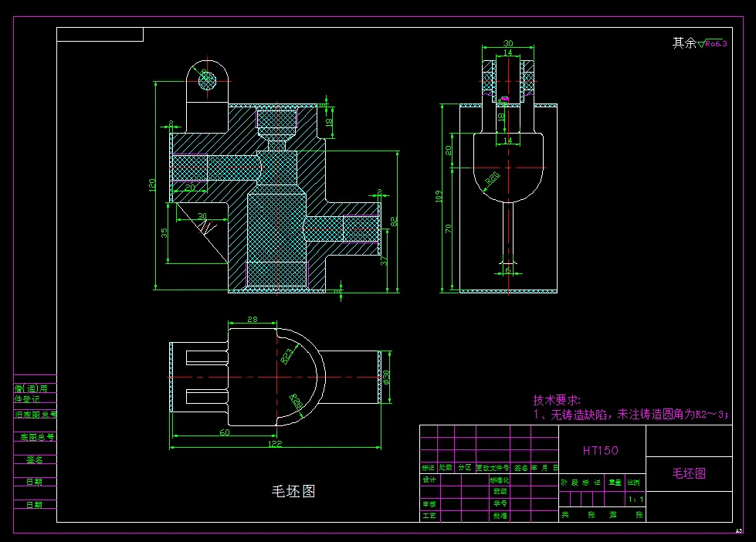Click the "109" dimension on the side view

tap(439, 196)
